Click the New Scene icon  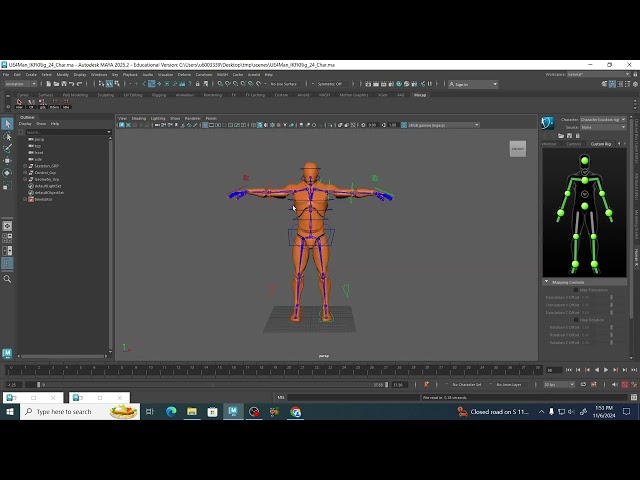(x=49, y=84)
